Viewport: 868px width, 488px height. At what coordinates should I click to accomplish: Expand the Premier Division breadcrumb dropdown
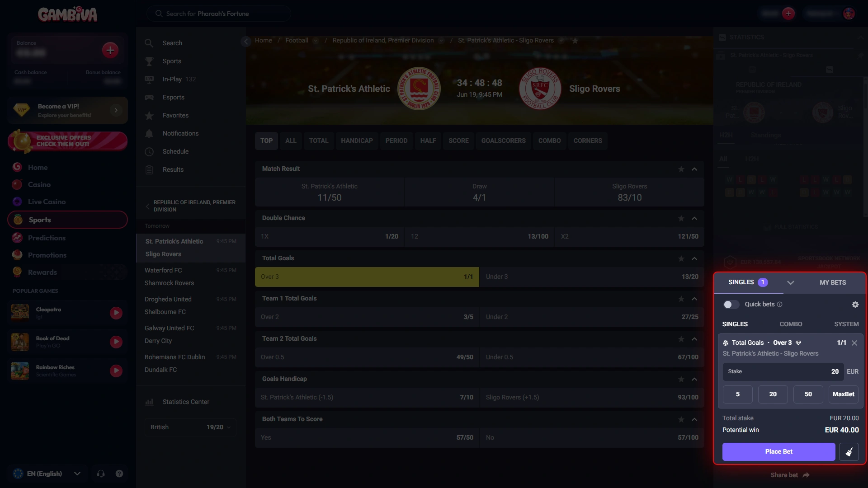click(441, 41)
